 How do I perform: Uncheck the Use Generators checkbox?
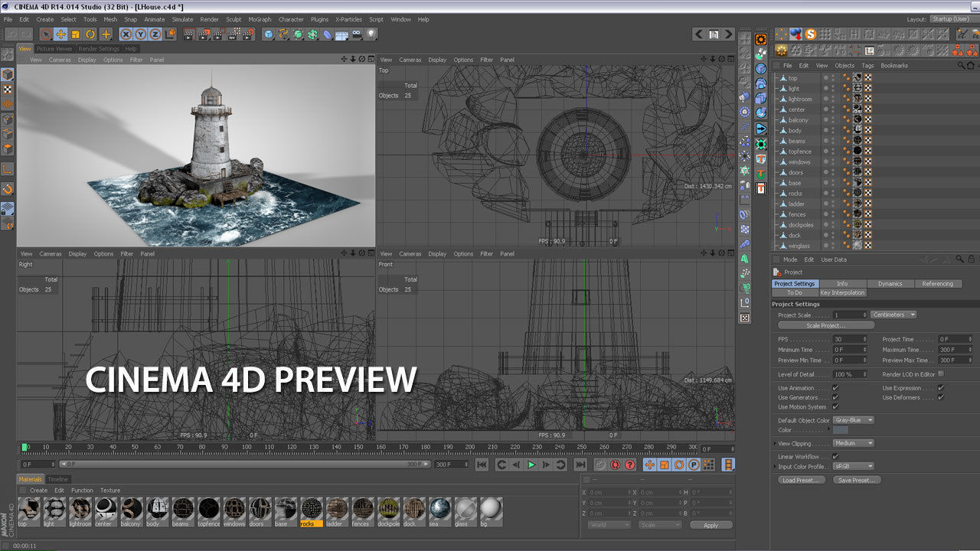point(835,397)
